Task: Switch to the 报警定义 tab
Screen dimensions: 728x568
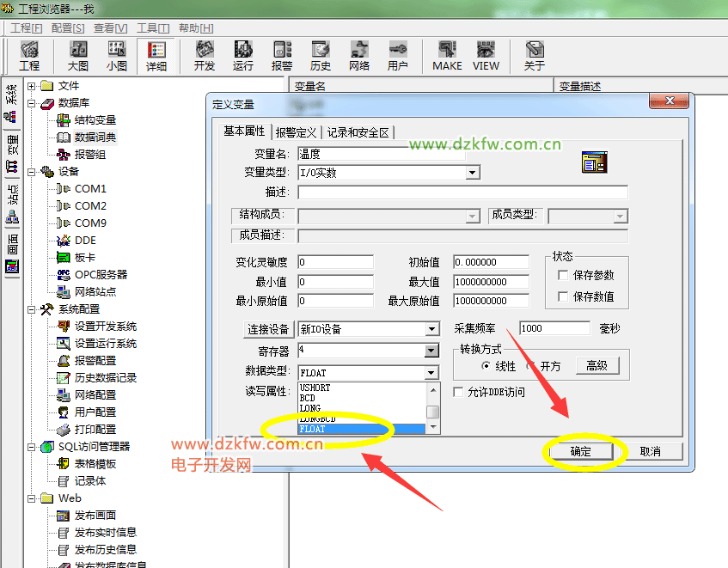Action: tap(297, 132)
